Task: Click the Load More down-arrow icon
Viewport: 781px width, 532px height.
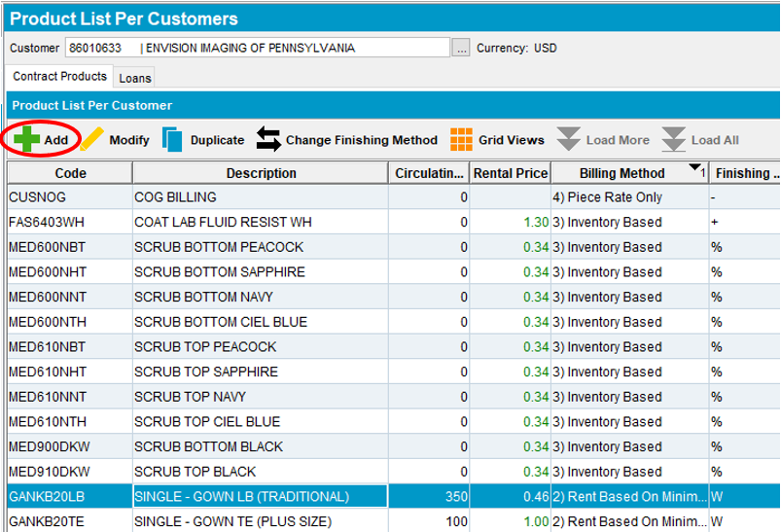Action: pyautogui.click(x=569, y=140)
